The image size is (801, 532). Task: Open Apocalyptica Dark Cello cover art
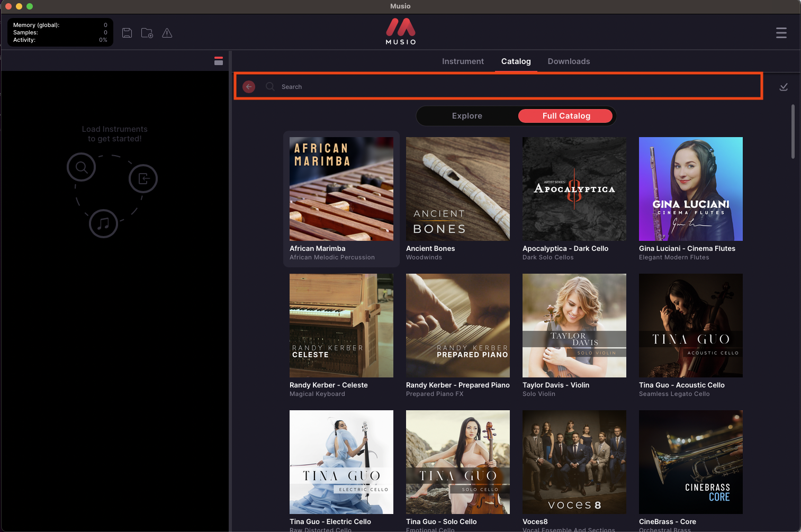tap(574, 189)
